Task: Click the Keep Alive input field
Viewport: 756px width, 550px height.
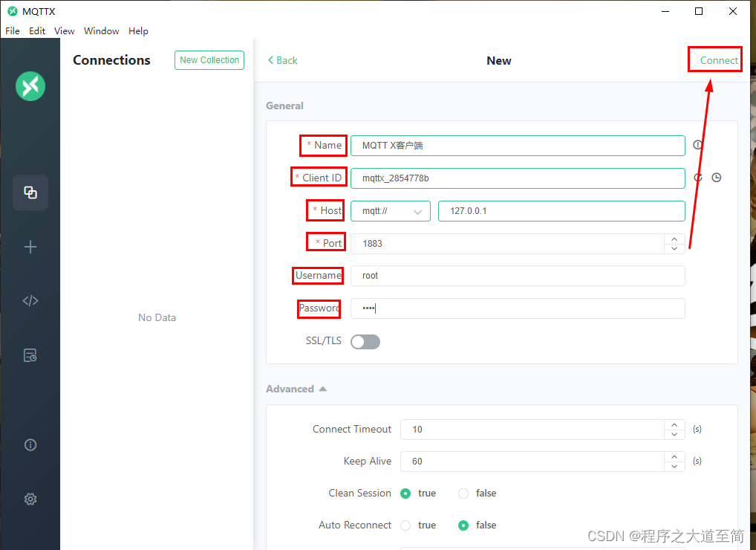Action: 532,462
